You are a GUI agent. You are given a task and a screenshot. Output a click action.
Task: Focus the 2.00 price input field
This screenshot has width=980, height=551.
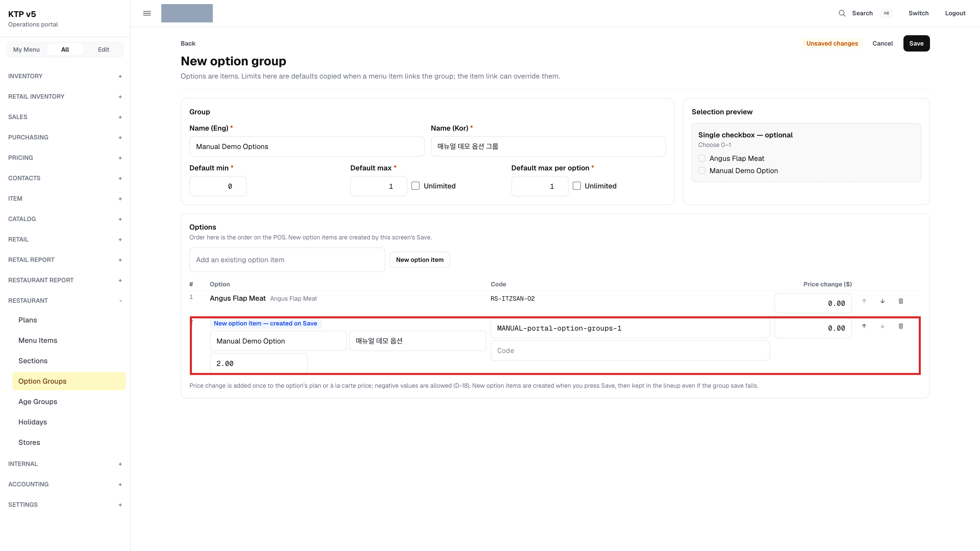coord(259,364)
